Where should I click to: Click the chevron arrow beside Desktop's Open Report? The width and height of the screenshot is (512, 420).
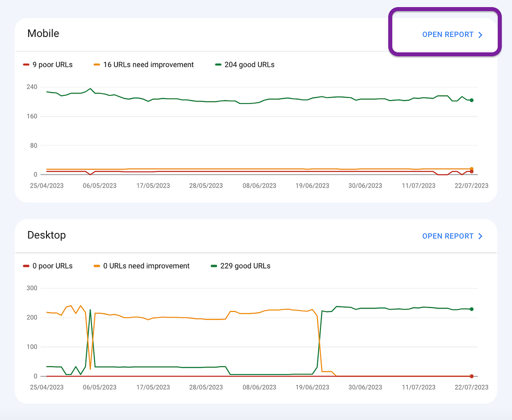pyautogui.click(x=480, y=236)
